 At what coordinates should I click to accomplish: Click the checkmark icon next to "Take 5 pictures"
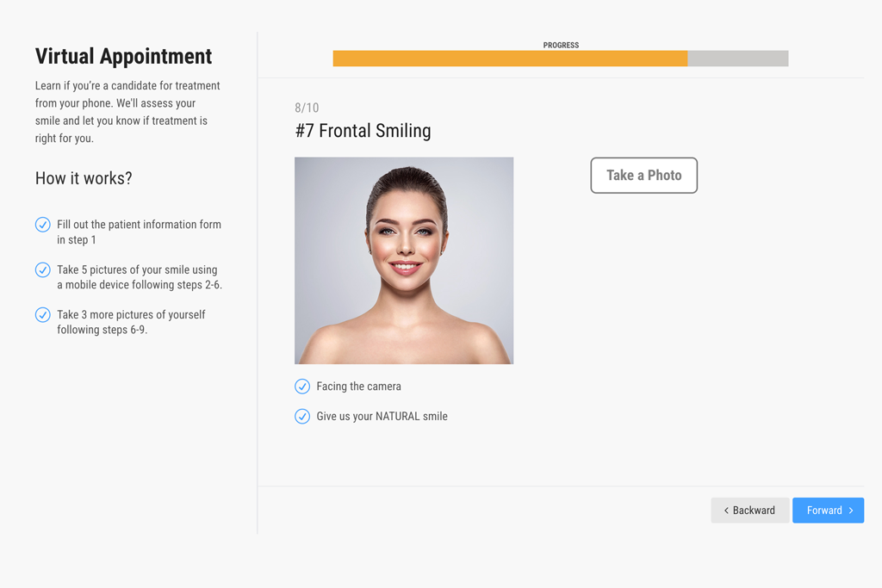(43, 270)
